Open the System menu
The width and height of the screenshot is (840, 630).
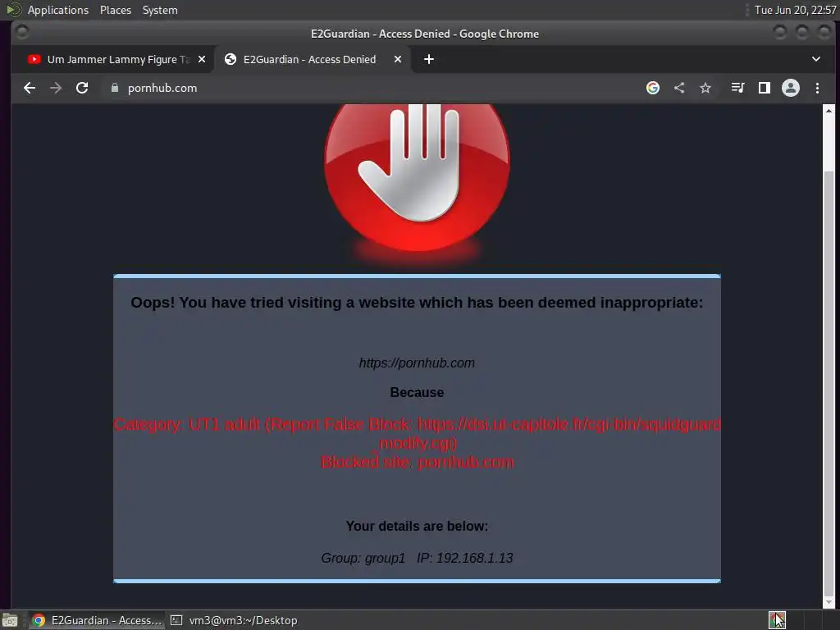pyautogui.click(x=160, y=10)
